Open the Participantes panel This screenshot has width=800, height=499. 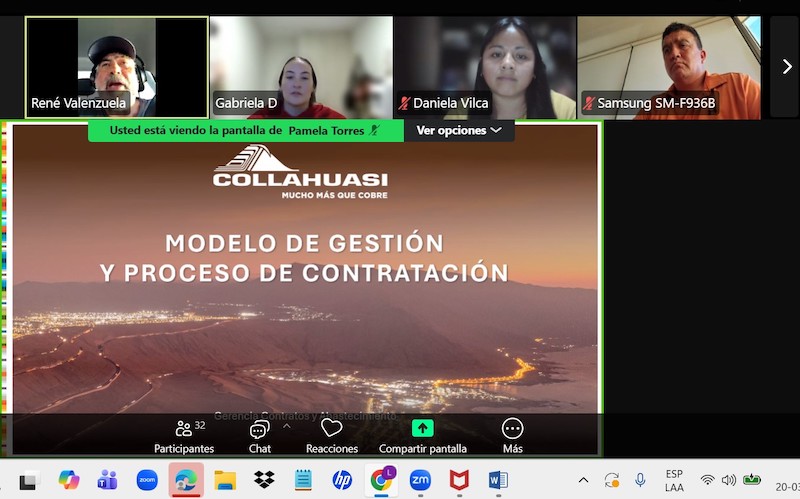point(184,436)
